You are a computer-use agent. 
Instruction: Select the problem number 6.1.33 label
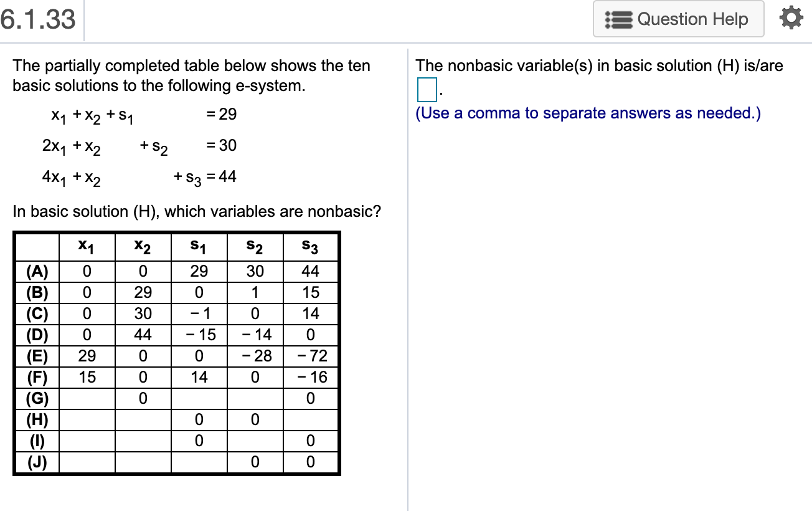coord(38,19)
